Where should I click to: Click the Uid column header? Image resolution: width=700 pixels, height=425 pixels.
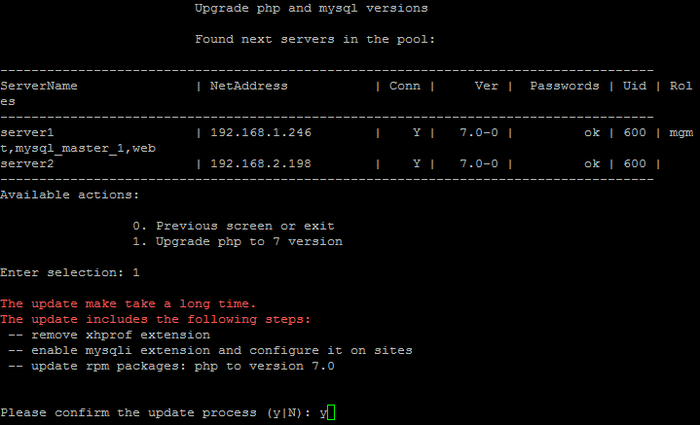(634, 86)
